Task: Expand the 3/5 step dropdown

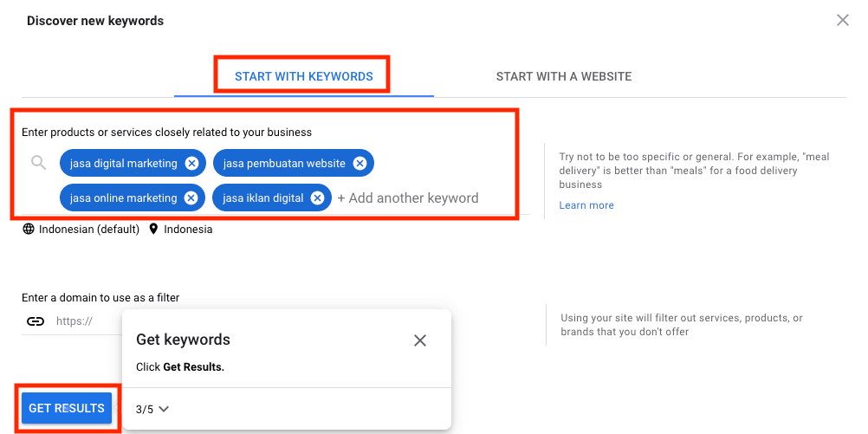Action: coord(152,409)
